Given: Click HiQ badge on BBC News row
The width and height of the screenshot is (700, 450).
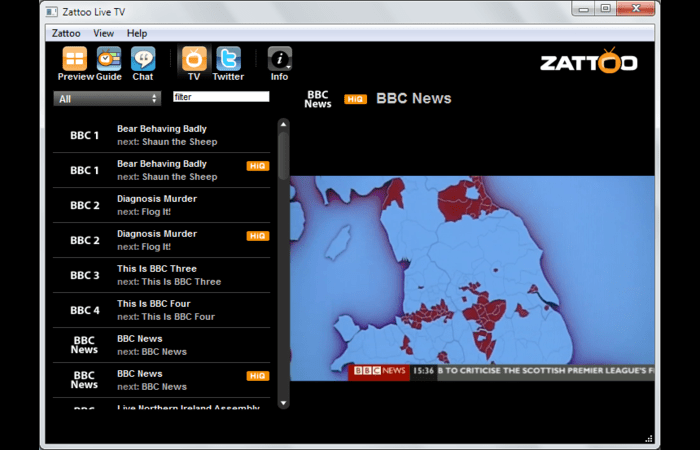Looking at the screenshot, I should (258, 376).
